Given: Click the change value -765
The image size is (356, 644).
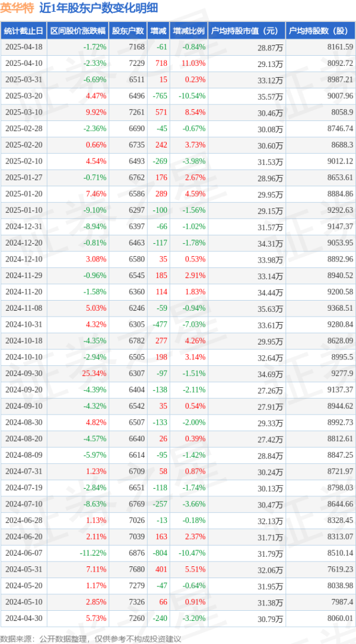Looking at the screenshot, I should pos(160,96).
